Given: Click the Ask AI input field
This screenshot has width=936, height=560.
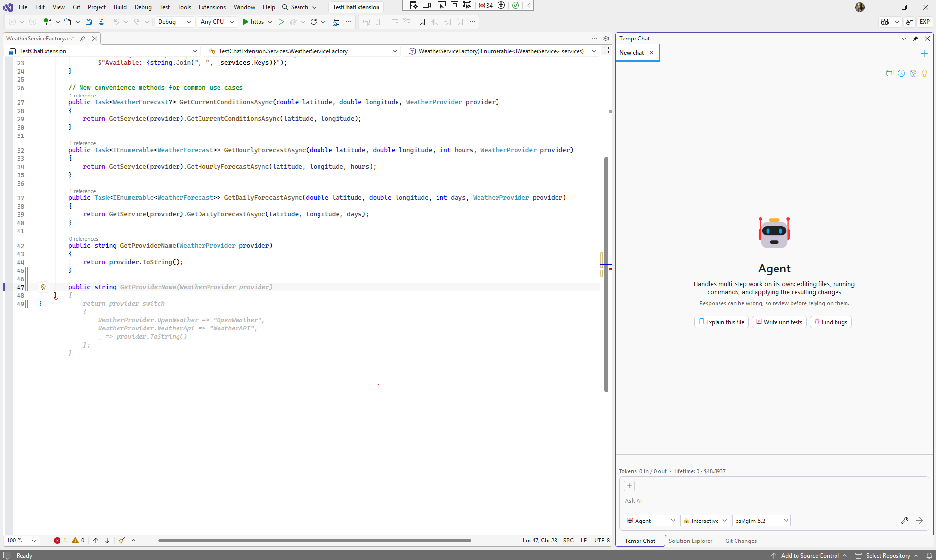Looking at the screenshot, I should pos(773,501).
